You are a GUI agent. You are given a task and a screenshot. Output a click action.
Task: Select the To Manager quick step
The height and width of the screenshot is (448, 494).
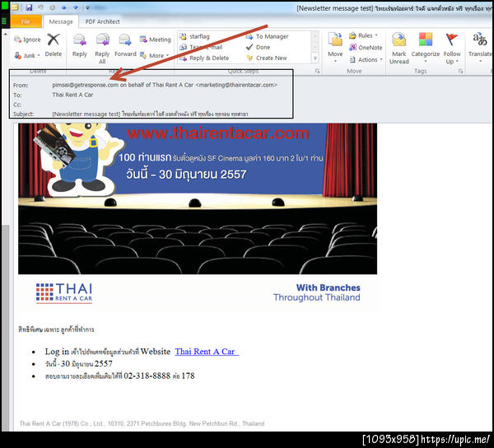(x=267, y=36)
